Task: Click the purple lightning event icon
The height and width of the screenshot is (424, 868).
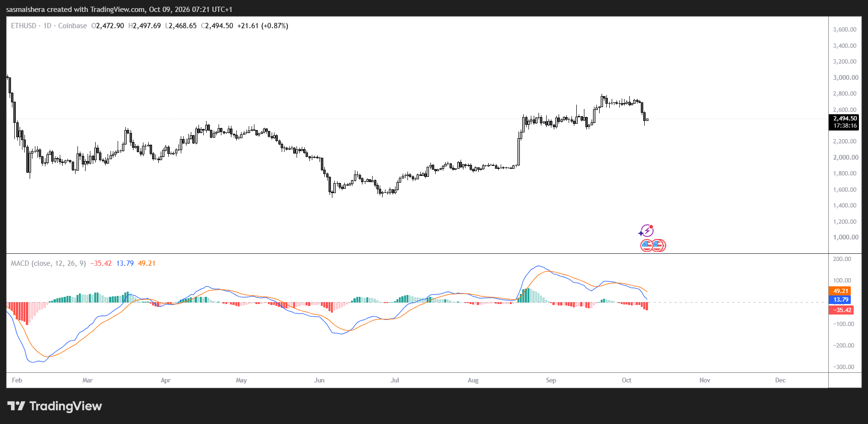Action: coord(647,231)
